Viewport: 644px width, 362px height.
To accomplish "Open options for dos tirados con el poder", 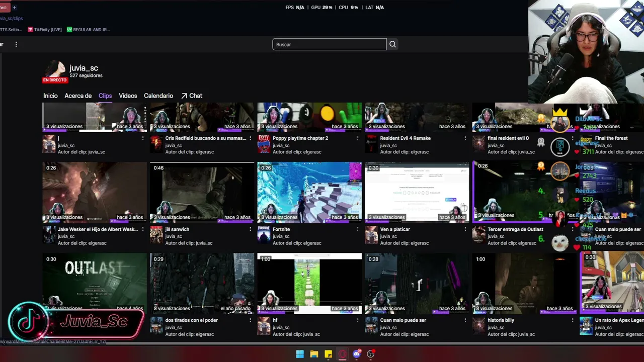I will (x=250, y=320).
